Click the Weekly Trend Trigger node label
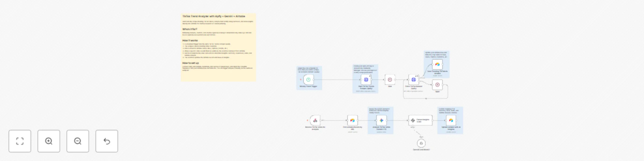Image resolution: width=644 pixels, height=161 pixels. pyautogui.click(x=308, y=86)
